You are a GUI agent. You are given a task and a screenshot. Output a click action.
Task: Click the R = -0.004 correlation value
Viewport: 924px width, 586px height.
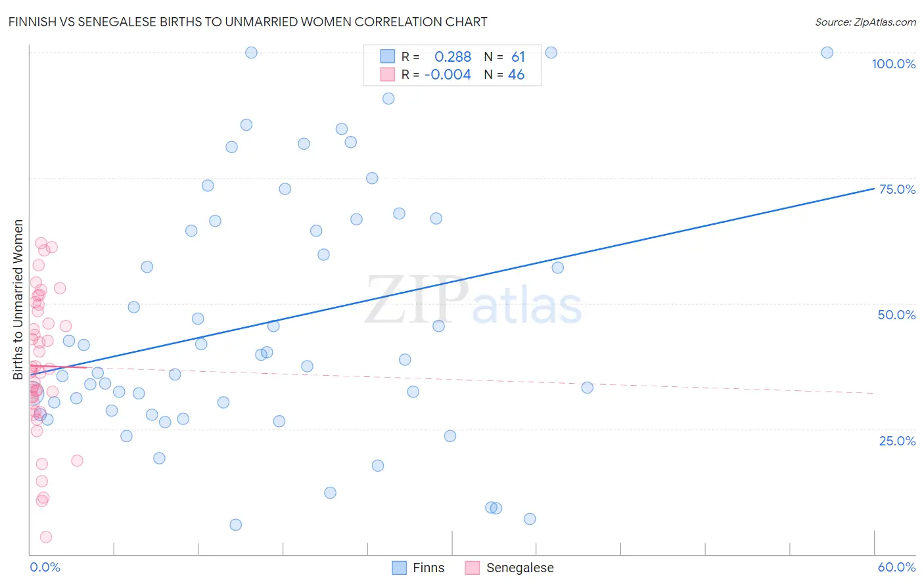pos(436,74)
